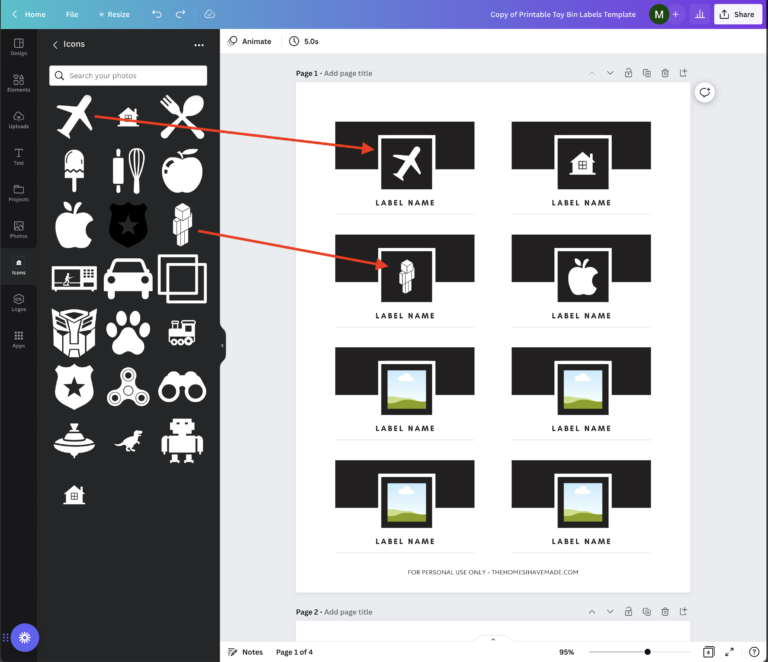
Task: Pick the Transformers Autobot icon
Action: coord(75,331)
